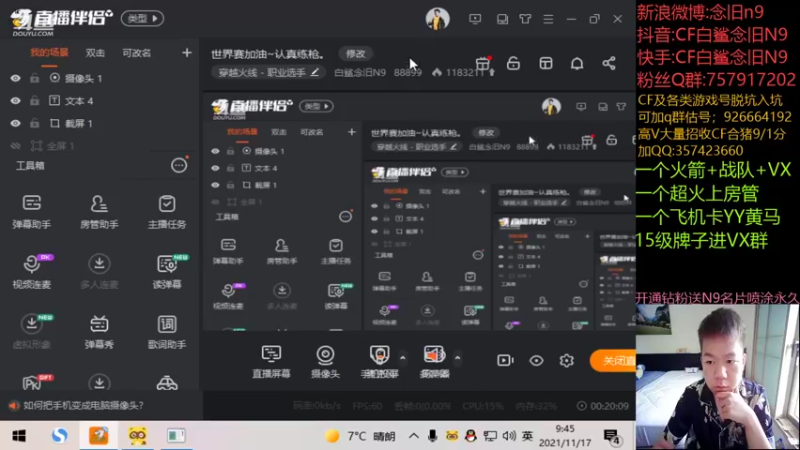The height and width of the screenshot is (450, 800).
Task: Add 直播屏幕 source from bottom bar
Action: tap(271, 361)
